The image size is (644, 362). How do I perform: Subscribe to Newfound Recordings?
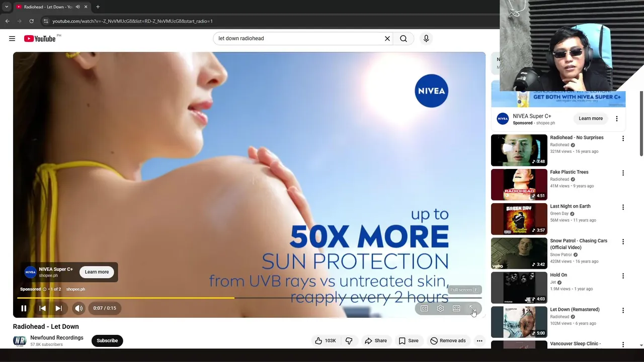pyautogui.click(x=107, y=340)
